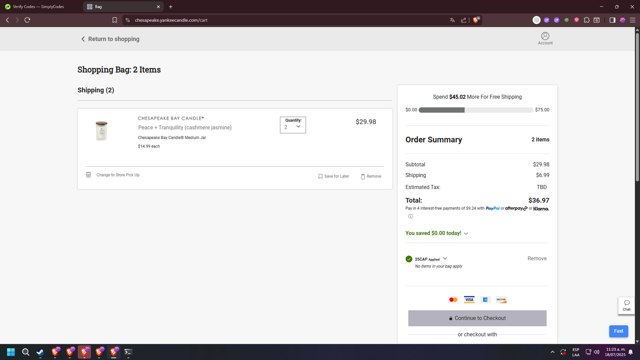Select the Shipping $6.99 value
The width and height of the screenshot is (640, 360).
542,175
